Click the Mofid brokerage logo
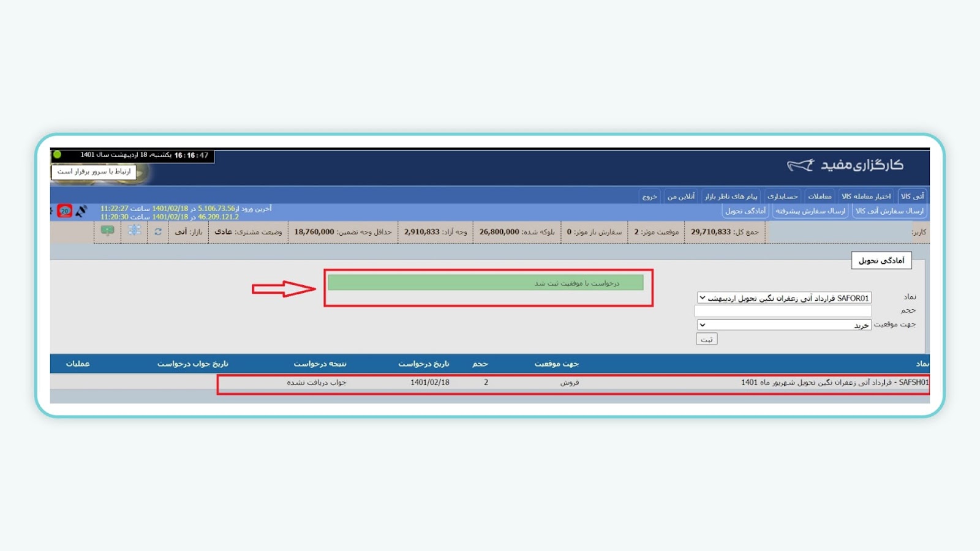980x551 pixels. (x=845, y=165)
